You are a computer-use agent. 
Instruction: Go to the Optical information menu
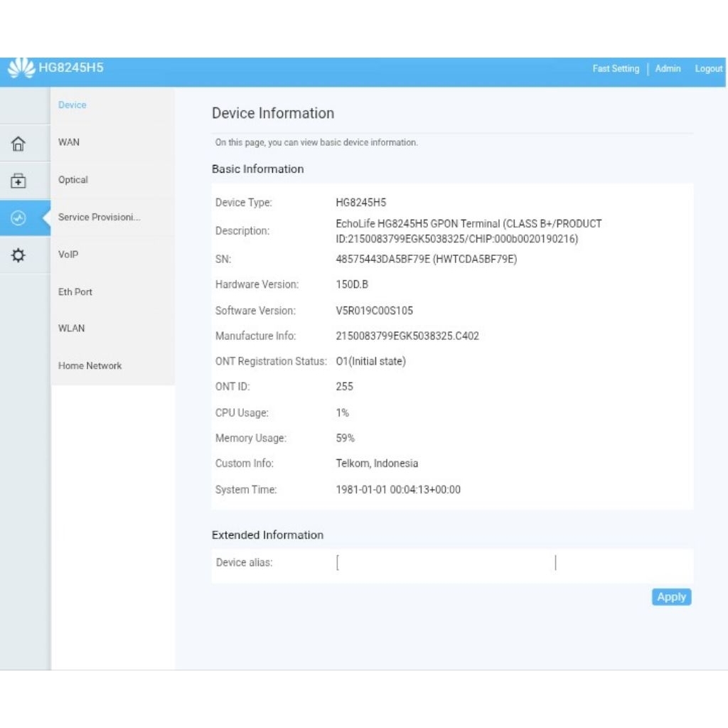[x=73, y=180]
